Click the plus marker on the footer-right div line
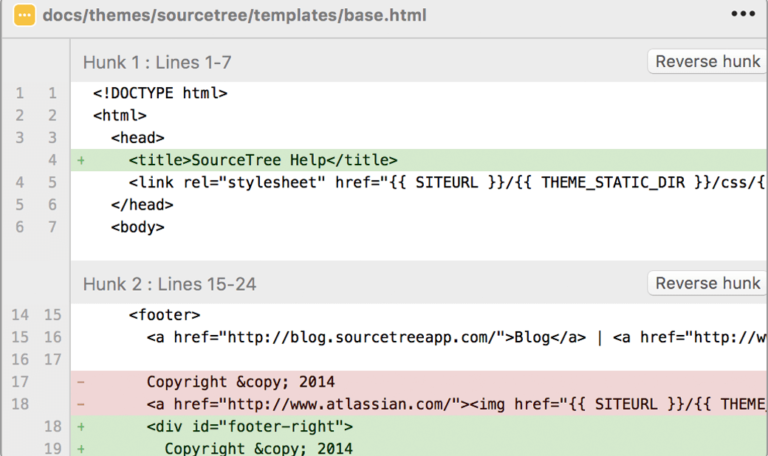 click(x=81, y=427)
